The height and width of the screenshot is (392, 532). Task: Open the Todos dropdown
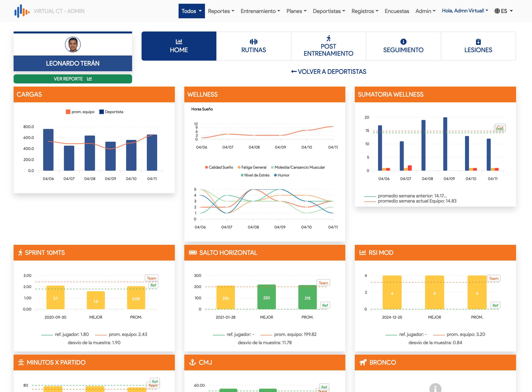click(191, 11)
